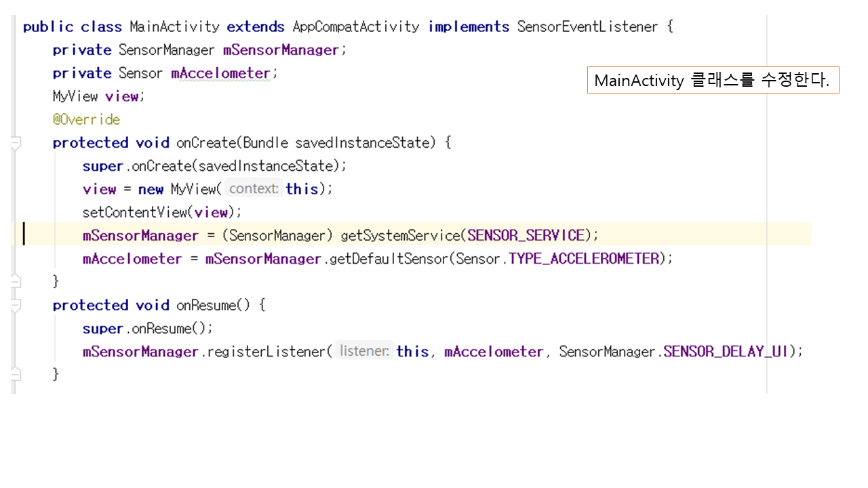Select the MainActivity 클래스를 수정한다 text box

[713, 81]
